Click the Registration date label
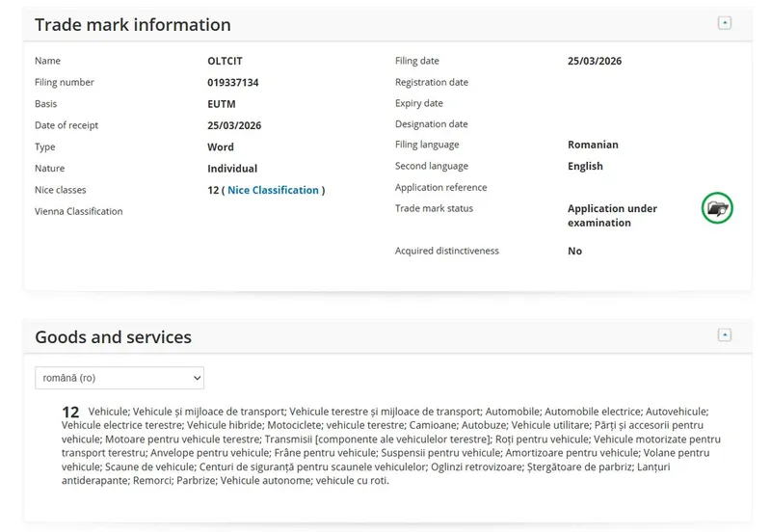 432,82
